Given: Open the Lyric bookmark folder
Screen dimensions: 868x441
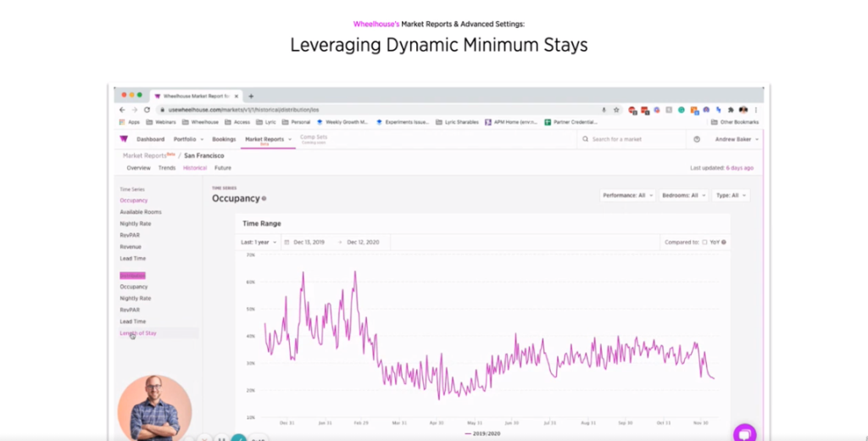Looking at the screenshot, I should tap(266, 122).
